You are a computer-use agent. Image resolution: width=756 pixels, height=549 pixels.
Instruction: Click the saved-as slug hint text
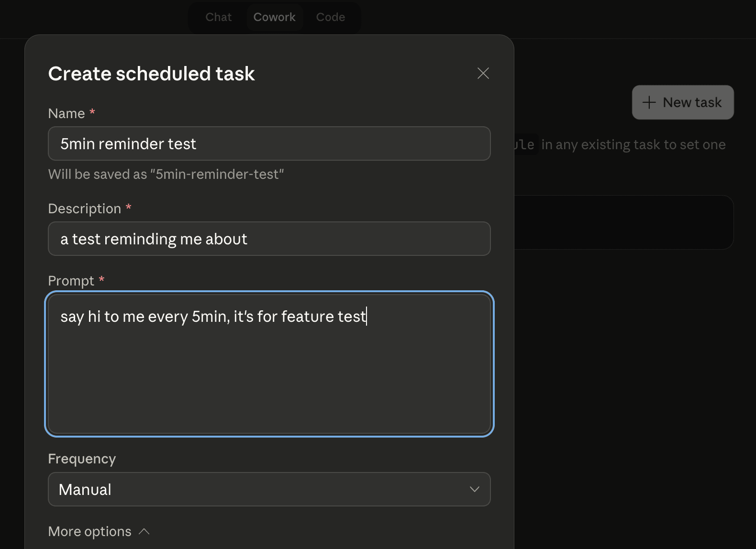[x=166, y=174]
